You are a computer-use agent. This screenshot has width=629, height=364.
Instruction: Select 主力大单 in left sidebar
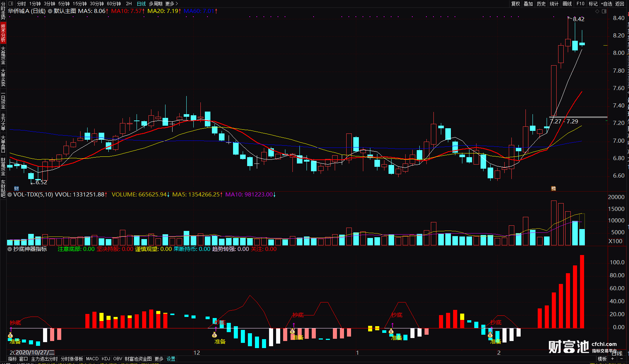click(3, 122)
